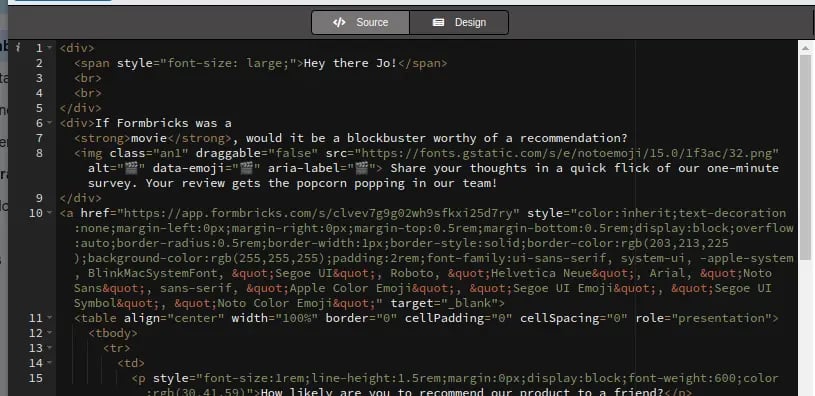Collapse the tr fold arrow at line 13
Screen dimensions: 815x396
point(50,348)
